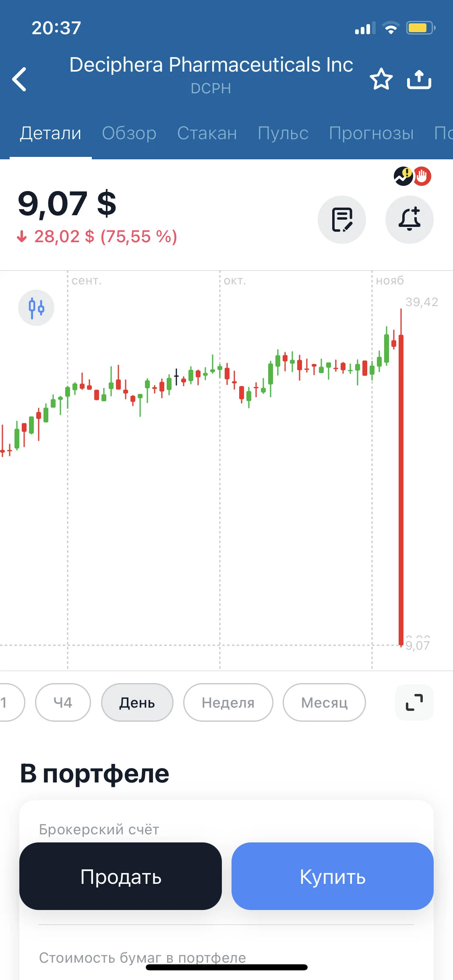This screenshot has width=453, height=980.
Task: Tap the Продать button
Action: pyautogui.click(x=120, y=876)
